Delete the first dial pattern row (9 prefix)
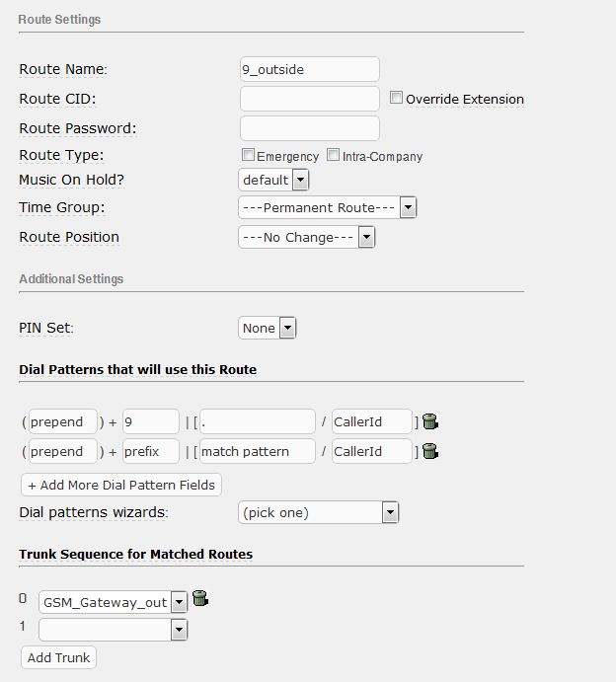 tap(429, 421)
